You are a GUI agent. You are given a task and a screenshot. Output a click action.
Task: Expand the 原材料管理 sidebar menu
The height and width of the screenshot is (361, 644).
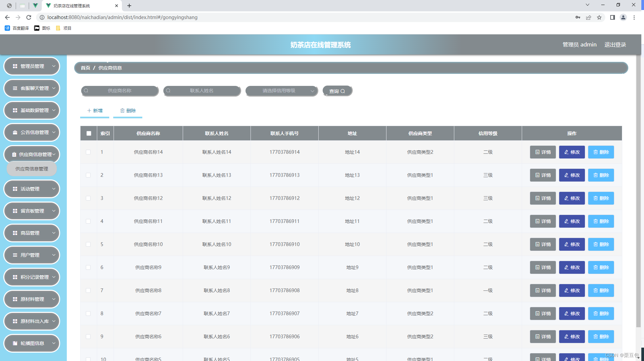(x=32, y=299)
